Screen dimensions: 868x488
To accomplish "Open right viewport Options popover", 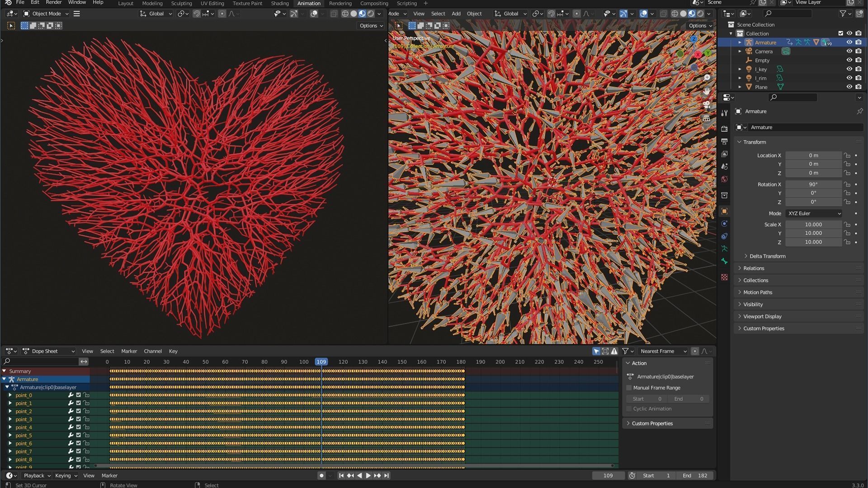I will 700,26.
